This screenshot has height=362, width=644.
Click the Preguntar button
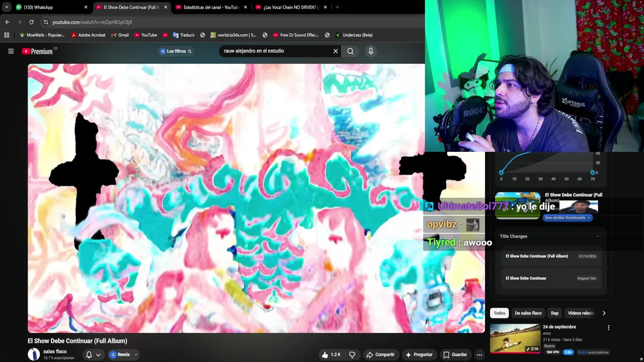tap(419, 354)
